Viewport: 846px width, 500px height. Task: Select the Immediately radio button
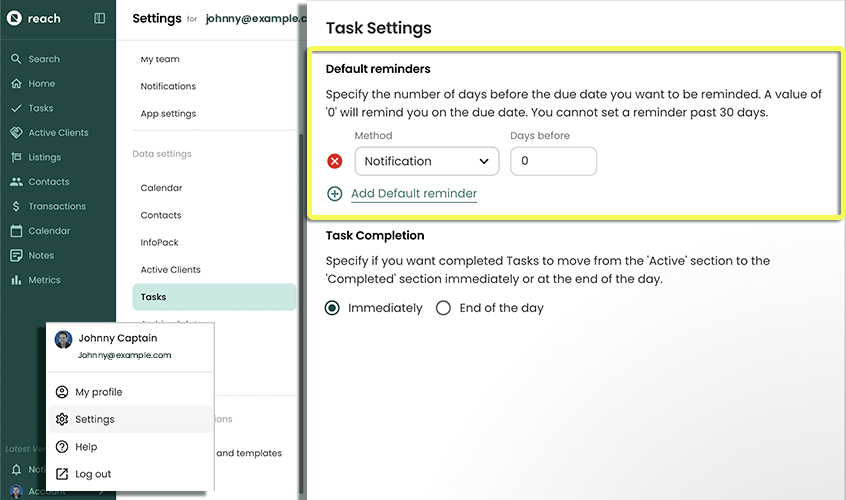333,308
